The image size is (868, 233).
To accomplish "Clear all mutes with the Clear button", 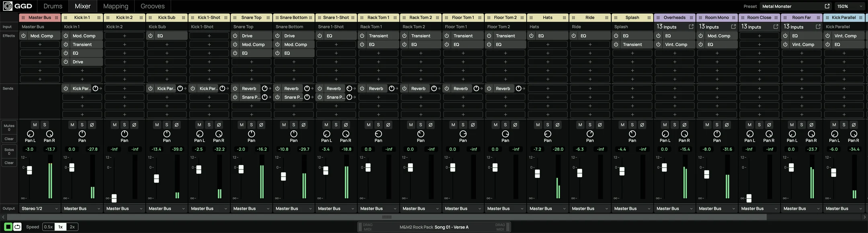I will 9,139.
